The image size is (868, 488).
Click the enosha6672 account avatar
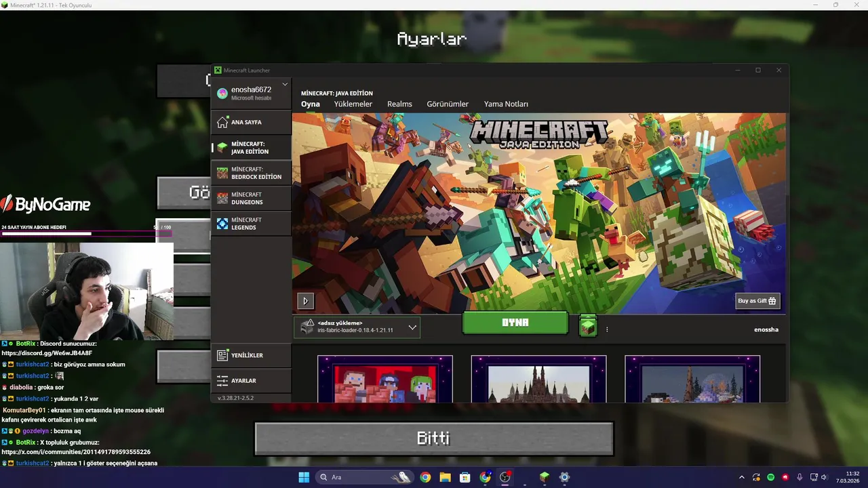(x=222, y=93)
